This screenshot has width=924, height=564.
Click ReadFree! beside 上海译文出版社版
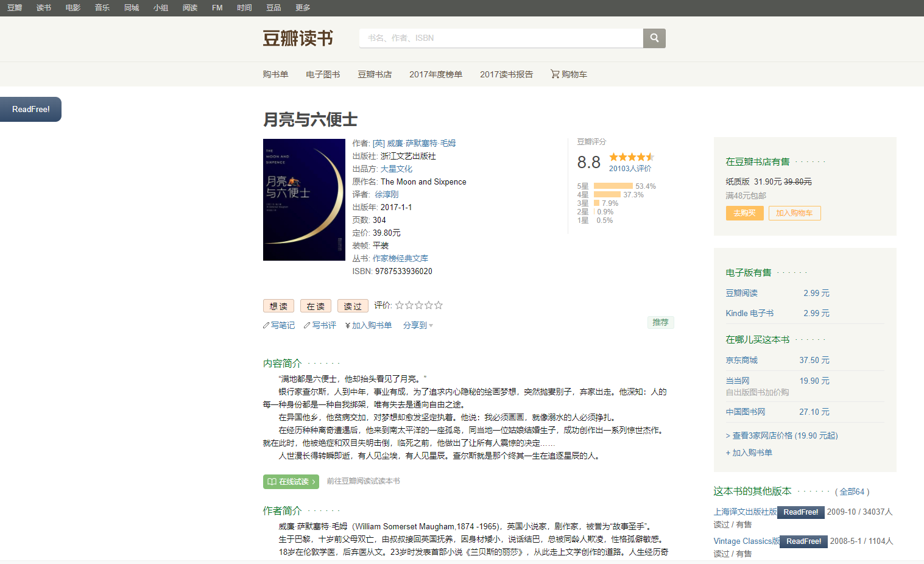800,512
